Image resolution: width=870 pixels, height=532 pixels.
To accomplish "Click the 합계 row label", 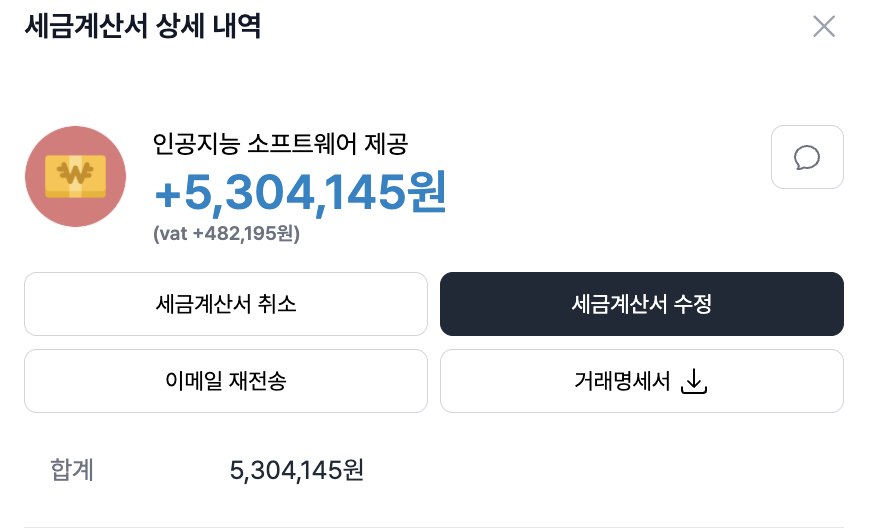I will (x=72, y=469).
